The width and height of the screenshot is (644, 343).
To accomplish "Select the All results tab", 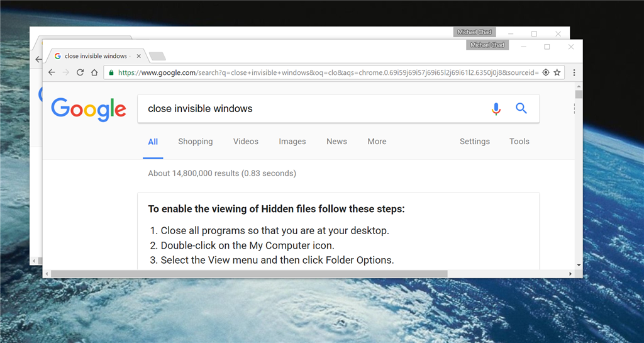I will (153, 142).
